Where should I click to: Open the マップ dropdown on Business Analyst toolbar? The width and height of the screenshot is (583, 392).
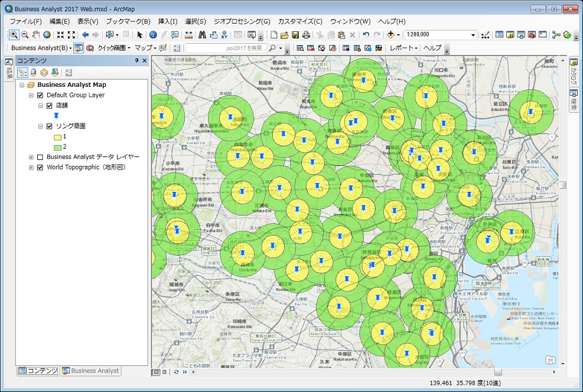coord(145,48)
